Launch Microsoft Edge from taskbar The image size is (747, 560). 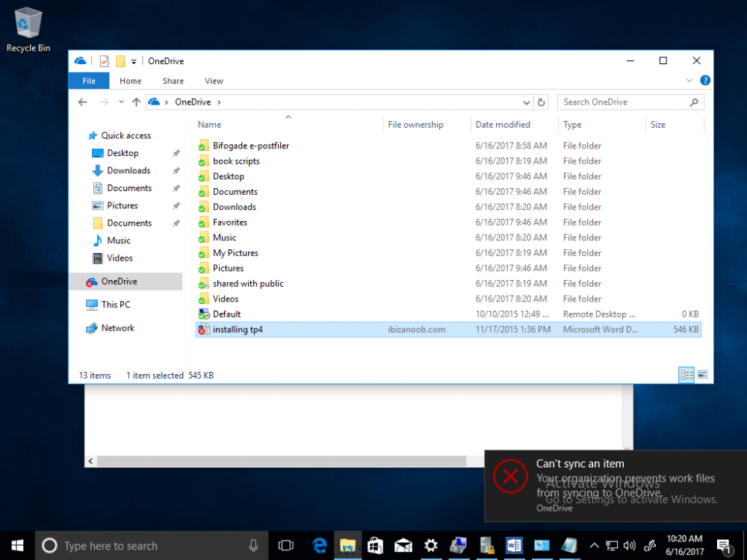click(x=320, y=546)
